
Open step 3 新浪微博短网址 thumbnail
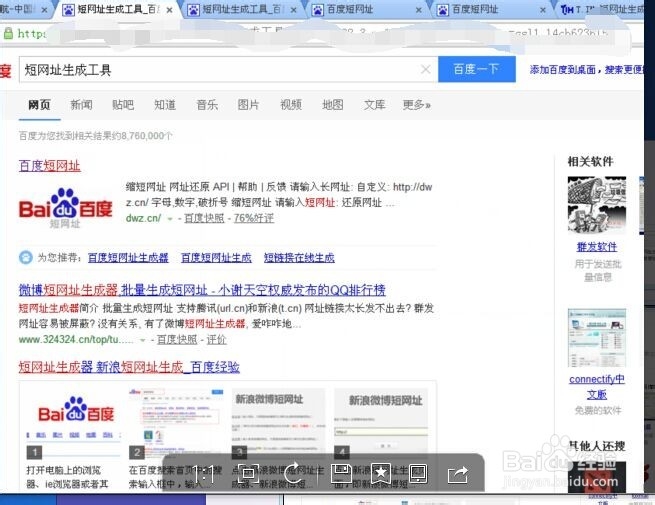tap(279, 423)
